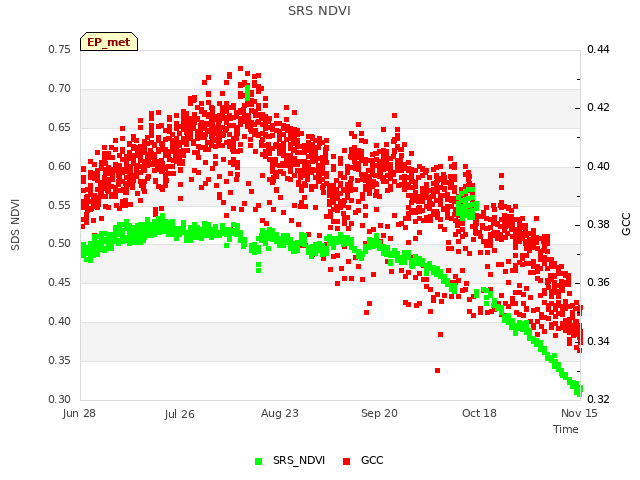
Task: Click the 0.60 left axis value
Action: tap(60, 167)
